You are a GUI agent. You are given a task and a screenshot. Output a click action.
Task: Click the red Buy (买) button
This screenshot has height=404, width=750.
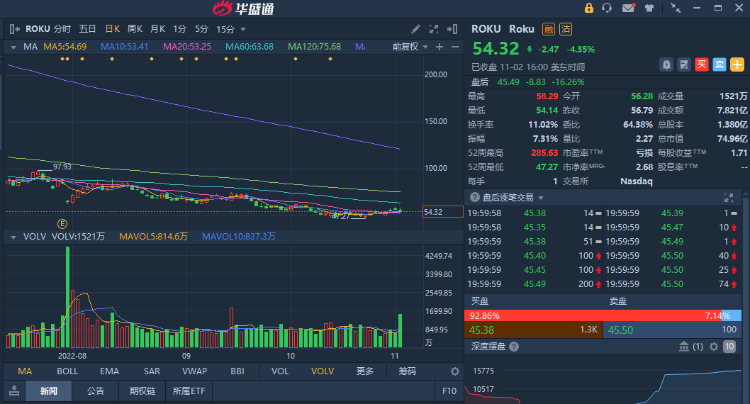click(x=702, y=65)
